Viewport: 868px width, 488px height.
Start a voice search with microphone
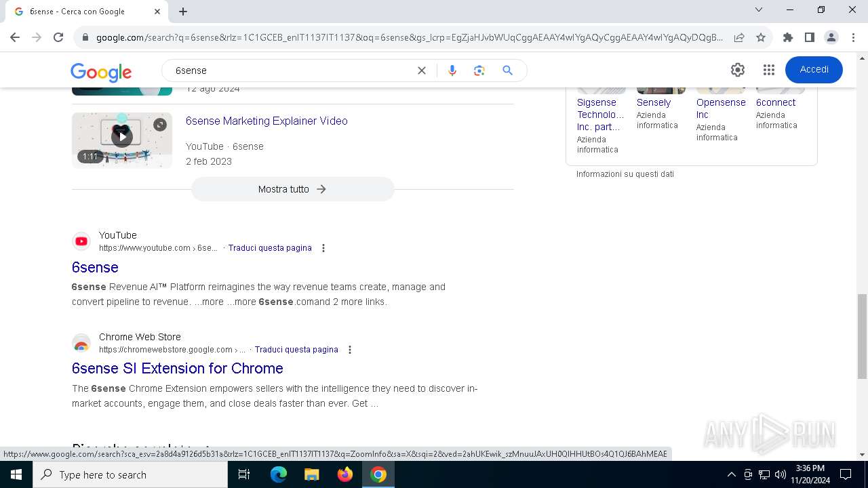click(x=452, y=70)
